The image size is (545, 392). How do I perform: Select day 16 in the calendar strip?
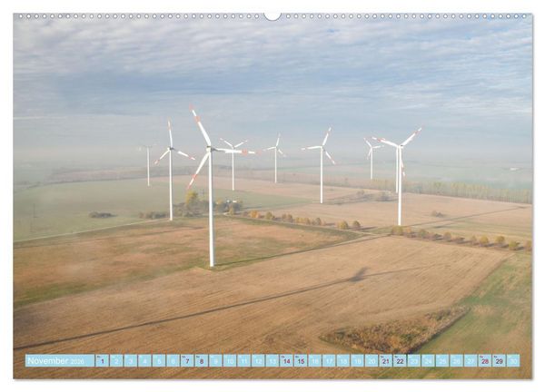coord(315,360)
